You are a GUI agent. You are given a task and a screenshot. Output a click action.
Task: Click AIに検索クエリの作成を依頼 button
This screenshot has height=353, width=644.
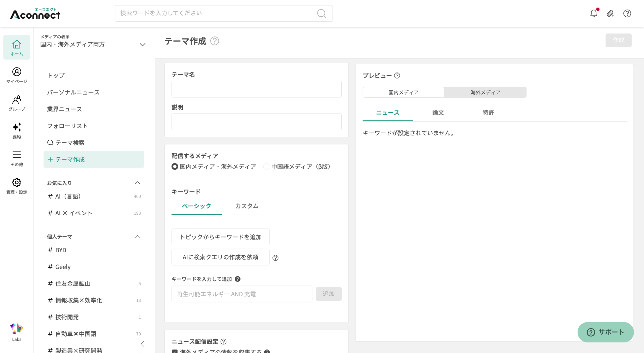click(220, 257)
